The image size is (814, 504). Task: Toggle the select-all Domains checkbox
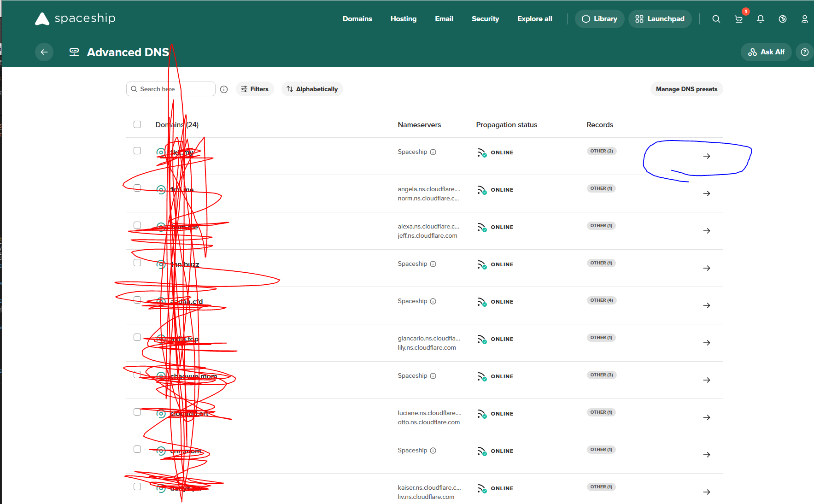pyautogui.click(x=137, y=124)
